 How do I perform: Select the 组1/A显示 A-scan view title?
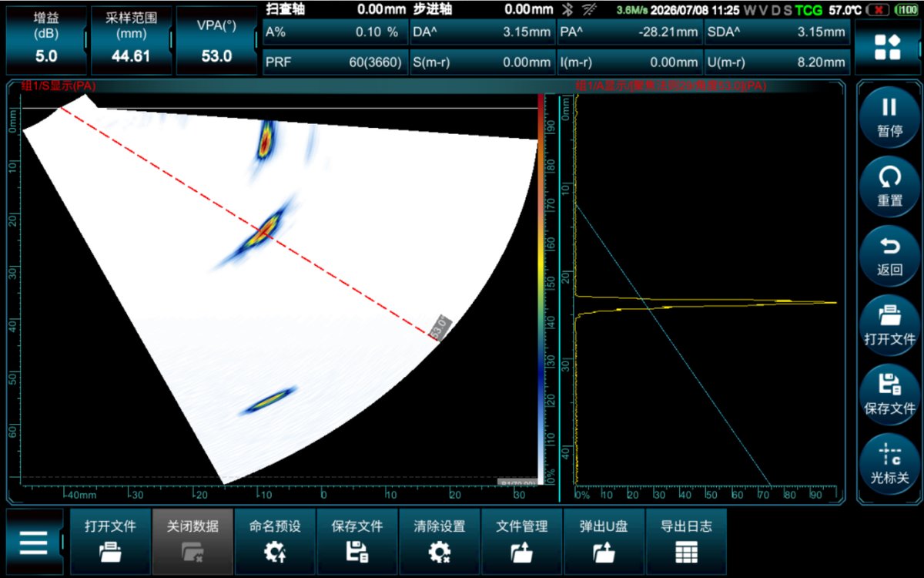click(x=671, y=86)
